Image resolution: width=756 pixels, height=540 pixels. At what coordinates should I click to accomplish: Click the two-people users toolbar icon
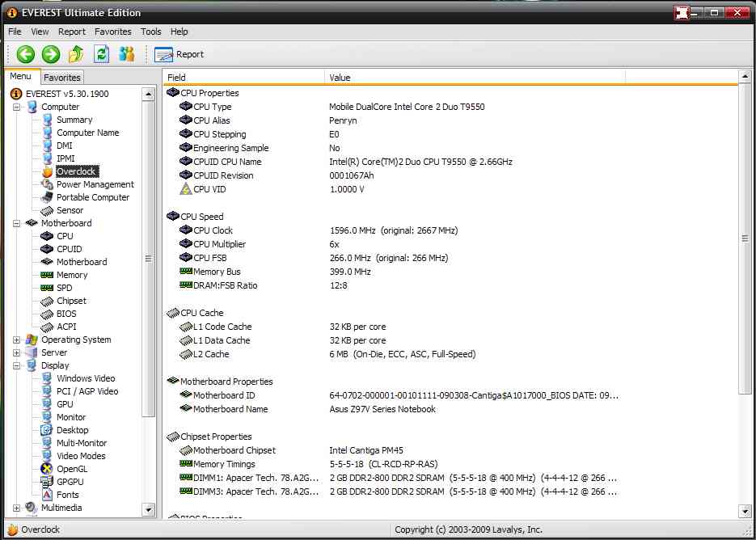tap(126, 54)
